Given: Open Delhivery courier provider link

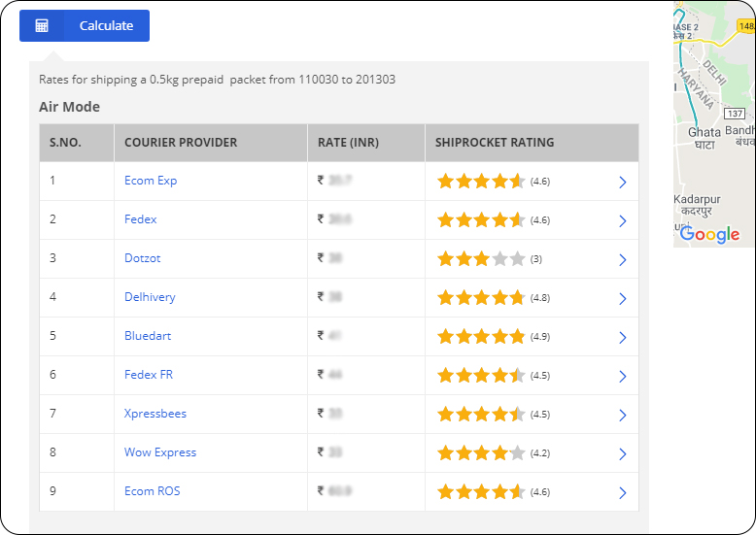Looking at the screenshot, I should click(x=150, y=297).
